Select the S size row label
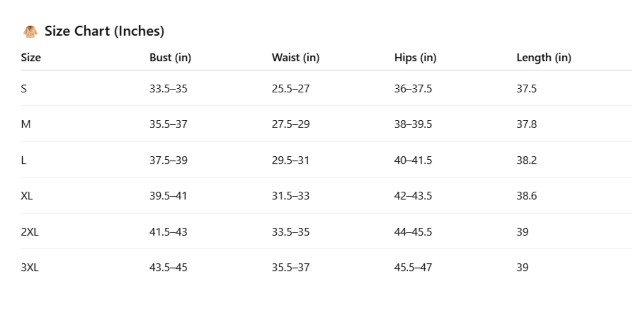 click(24, 89)
